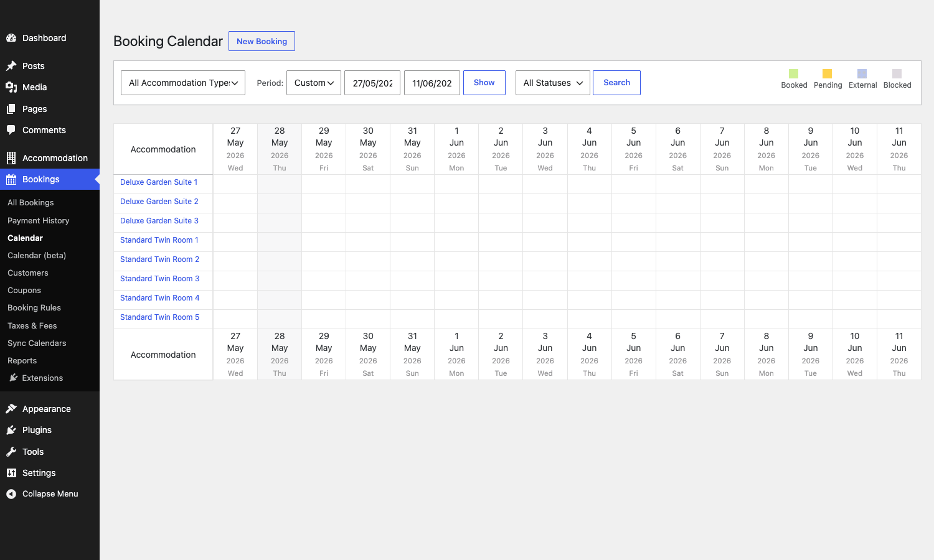Click the Dashboard gauge icon

11,38
